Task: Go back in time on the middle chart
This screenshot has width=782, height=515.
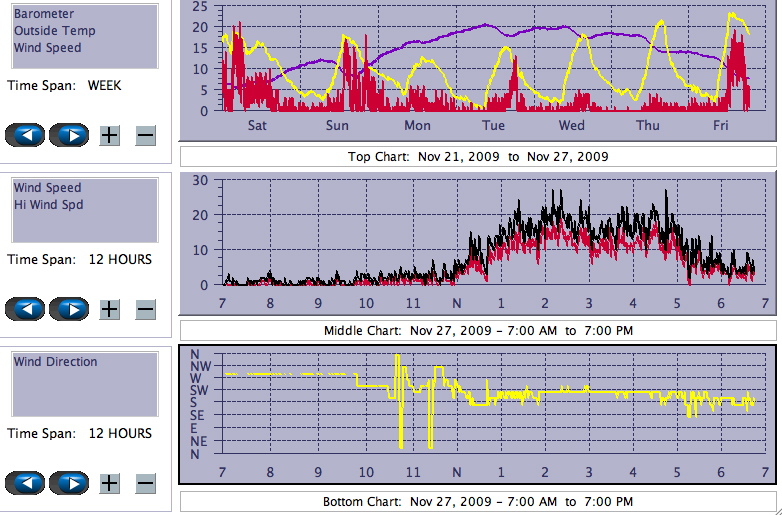Action: click(x=25, y=308)
